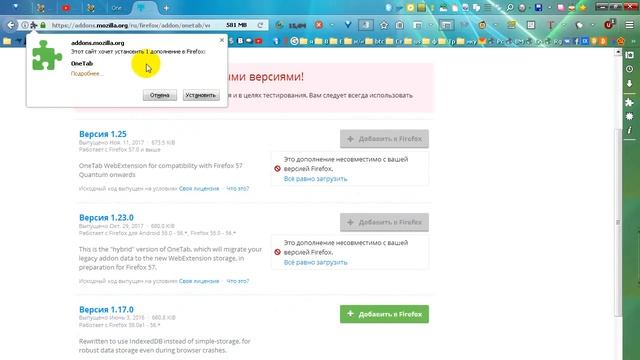Open the Версия 1.25 heading link
Image resolution: width=640 pixels, height=360 pixels.
click(x=103, y=134)
